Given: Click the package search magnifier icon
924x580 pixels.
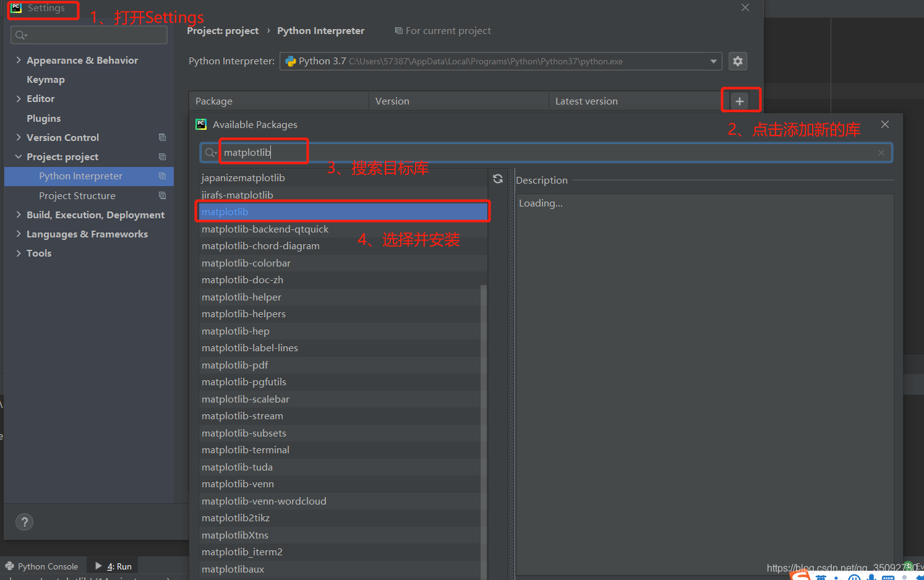Looking at the screenshot, I should [x=211, y=153].
